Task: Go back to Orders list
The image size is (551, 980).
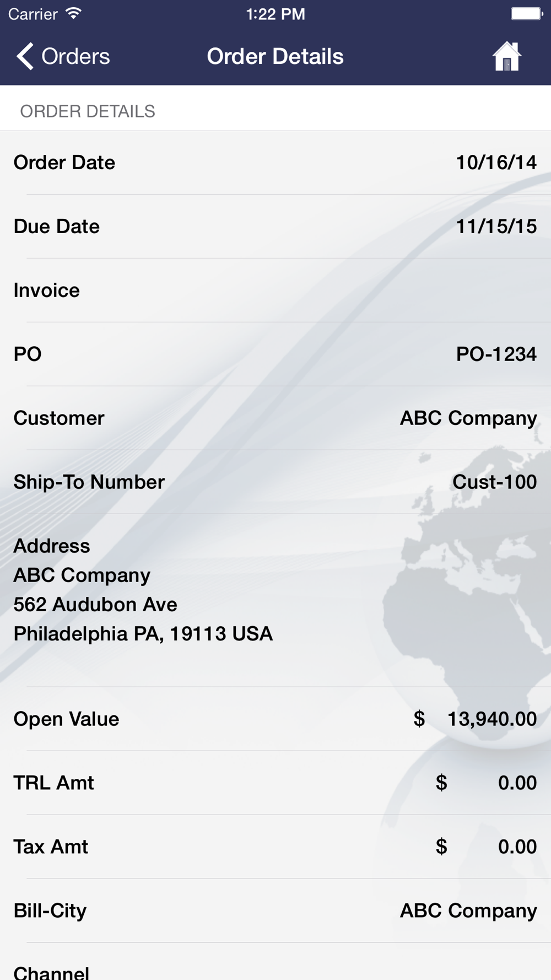Action: tap(63, 56)
